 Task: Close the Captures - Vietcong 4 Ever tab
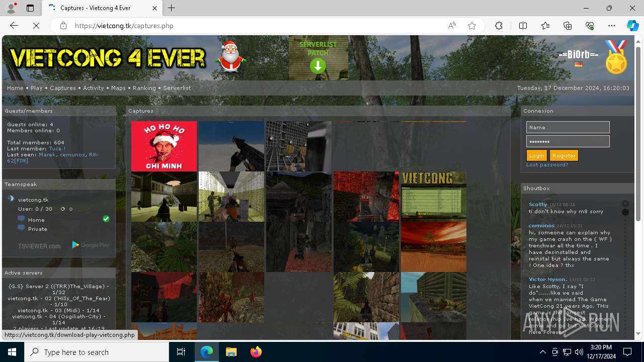[x=155, y=8]
